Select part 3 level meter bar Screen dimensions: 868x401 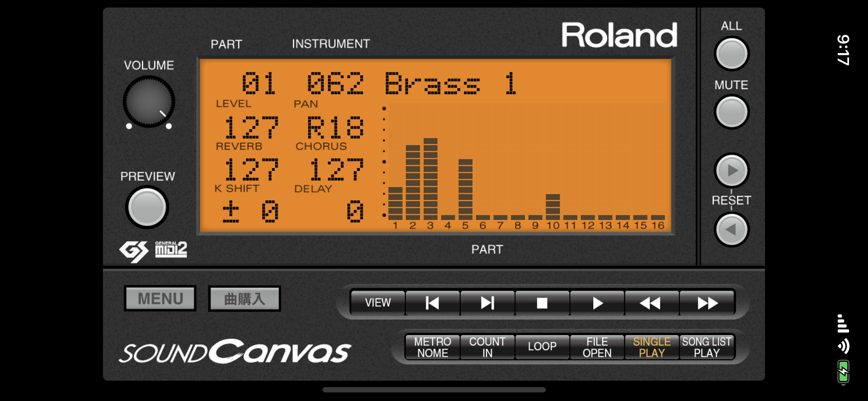point(430,179)
